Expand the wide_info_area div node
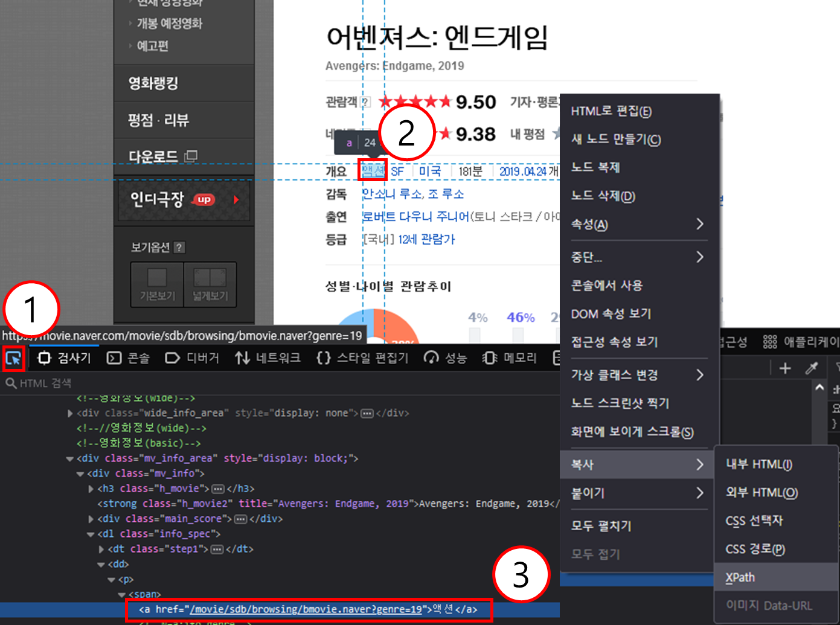840x625 pixels. [x=70, y=414]
